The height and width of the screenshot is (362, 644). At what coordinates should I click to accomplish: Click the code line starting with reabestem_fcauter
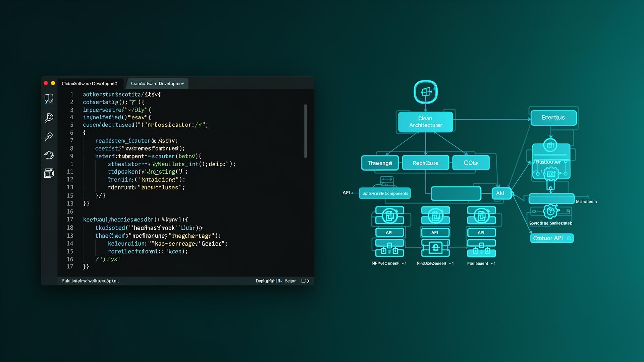pyautogui.click(x=137, y=141)
